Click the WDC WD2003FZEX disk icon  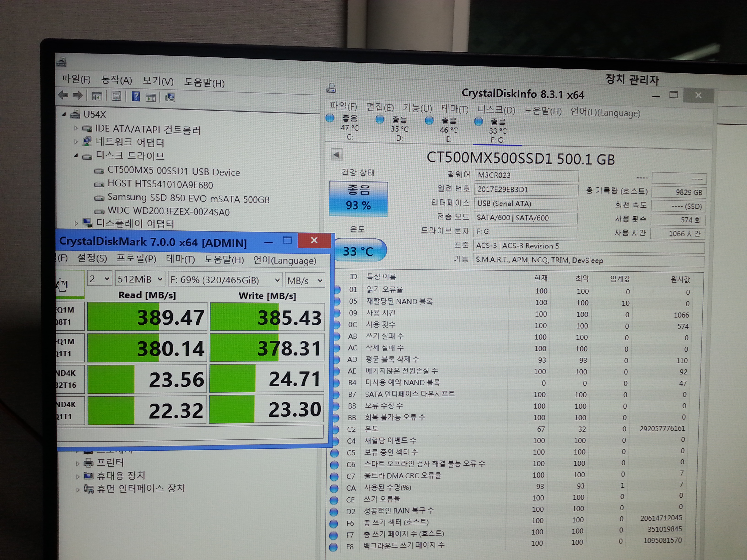[99, 211]
